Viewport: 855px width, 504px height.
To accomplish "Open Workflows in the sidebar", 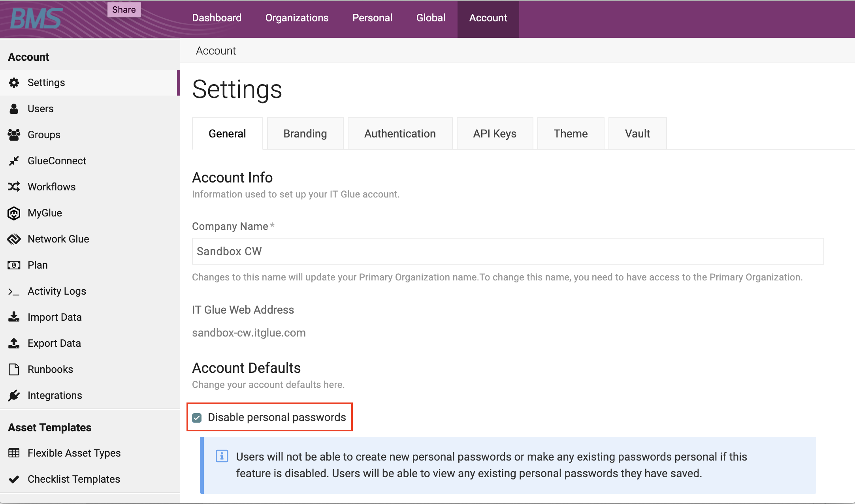I will 90,187.
